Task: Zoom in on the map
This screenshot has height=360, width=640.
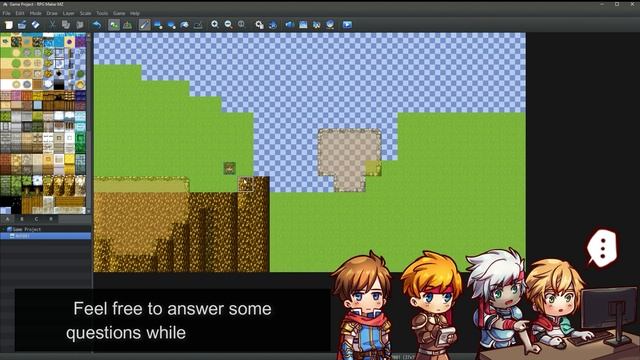Action: 215,25
